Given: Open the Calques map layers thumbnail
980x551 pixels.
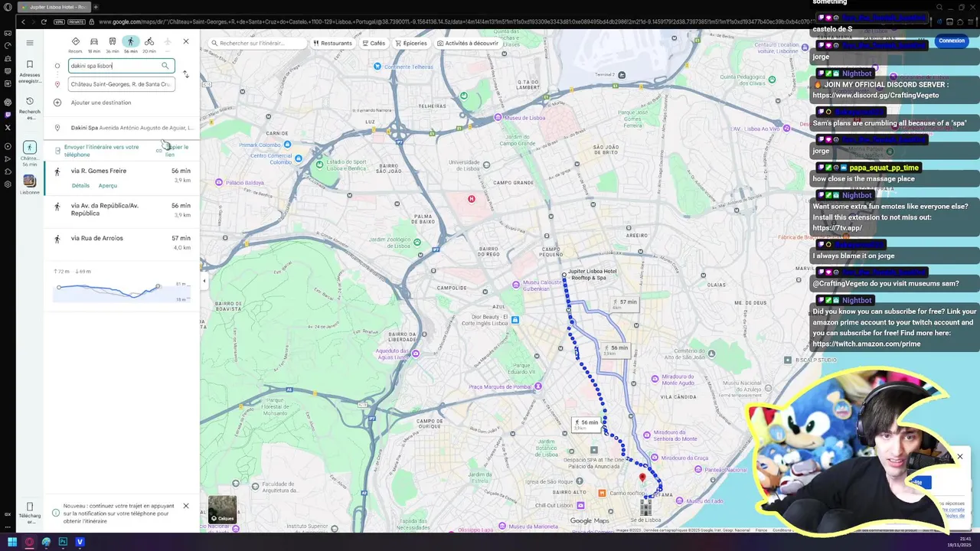Looking at the screenshot, I should point(223,509).
